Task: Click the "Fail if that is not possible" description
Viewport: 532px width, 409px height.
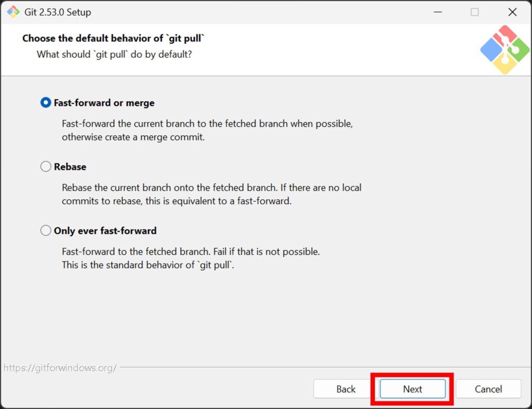Action: 266,252
